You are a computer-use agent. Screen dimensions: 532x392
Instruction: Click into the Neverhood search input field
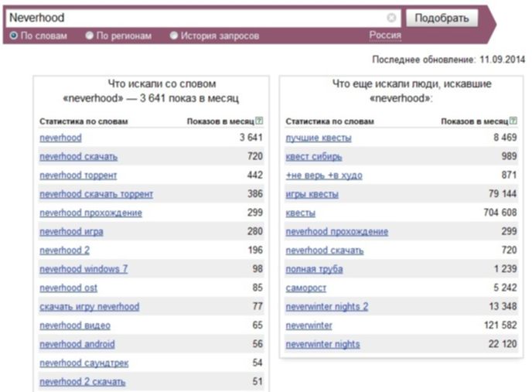coord(196,18)
